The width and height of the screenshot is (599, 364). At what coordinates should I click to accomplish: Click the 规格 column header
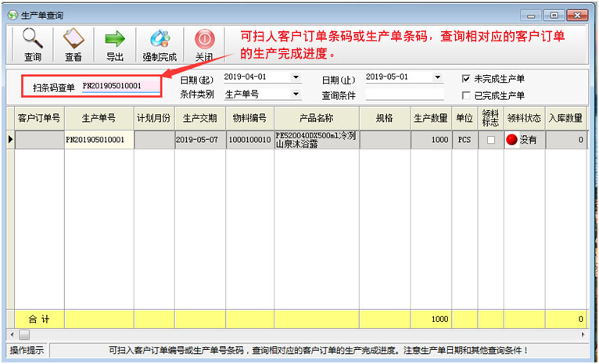(385, 118)
